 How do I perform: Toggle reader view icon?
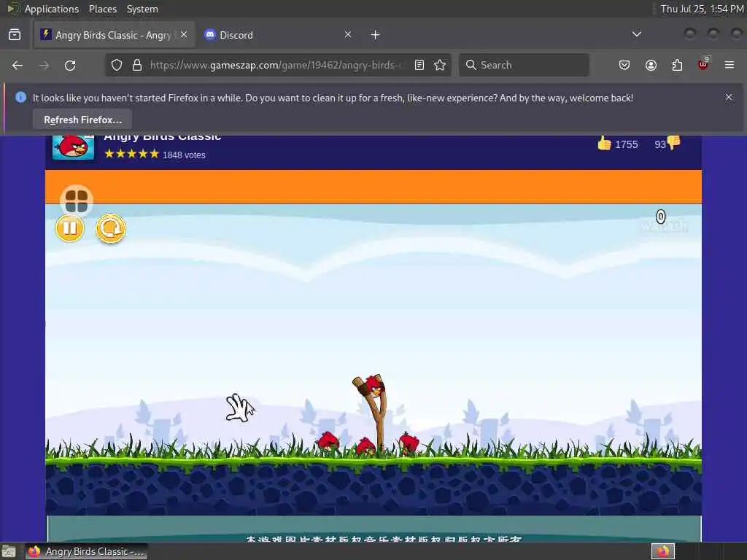click(419, 65)
